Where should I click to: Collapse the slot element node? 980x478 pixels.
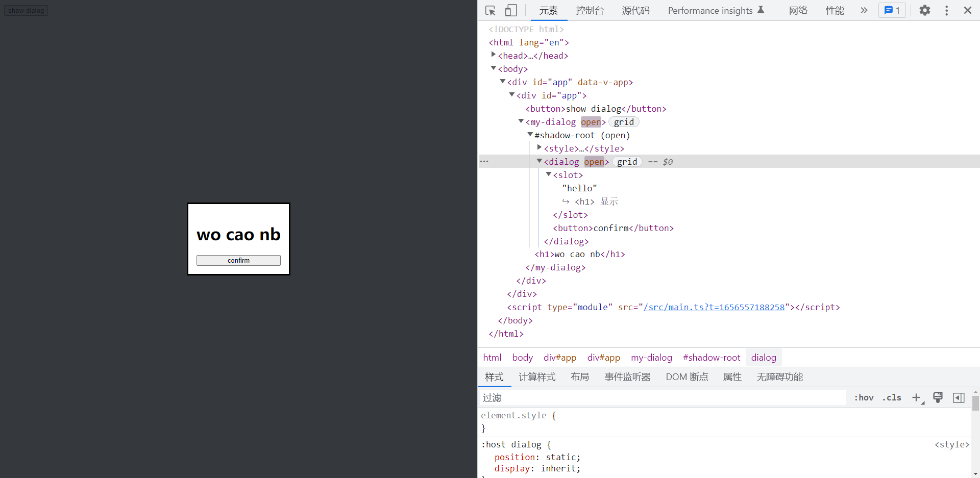pyautogui.click(x=549, y=174)
